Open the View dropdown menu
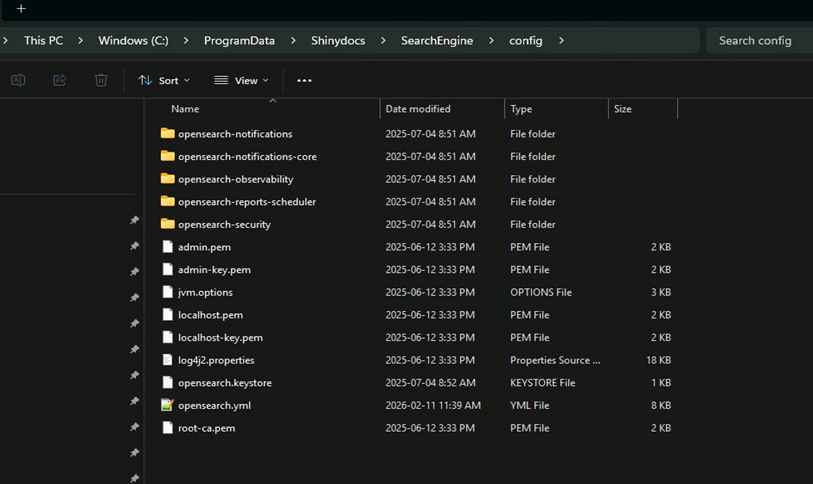 241,80
